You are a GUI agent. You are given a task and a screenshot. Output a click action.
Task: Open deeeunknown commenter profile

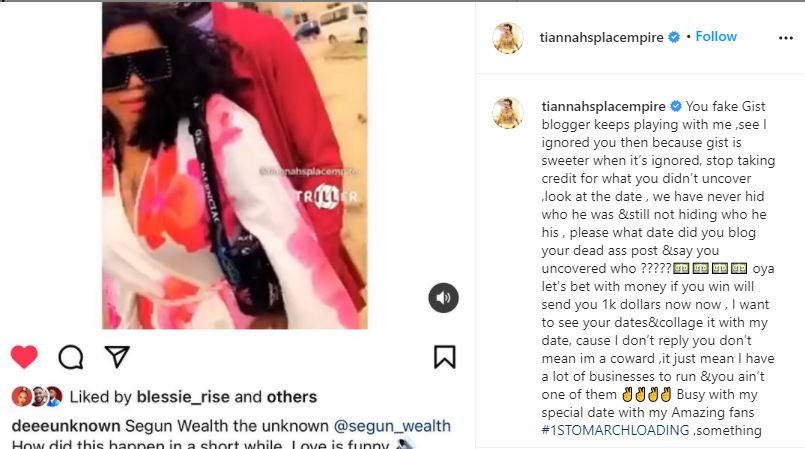pos(66,426)
